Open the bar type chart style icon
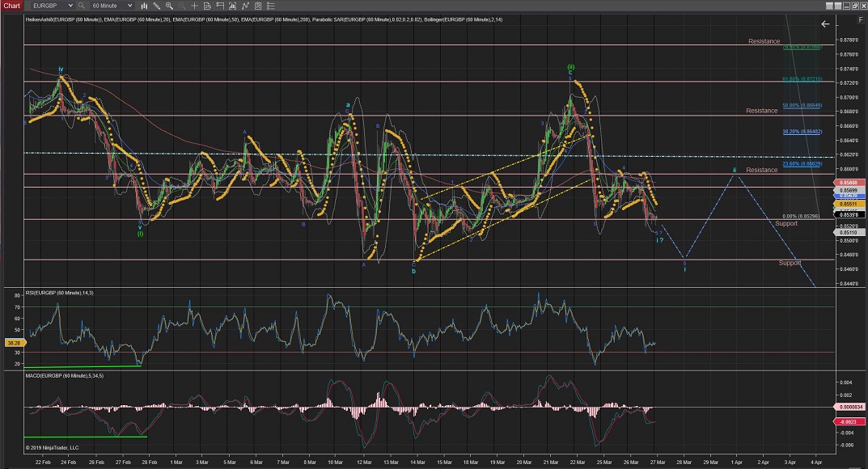 145,6
